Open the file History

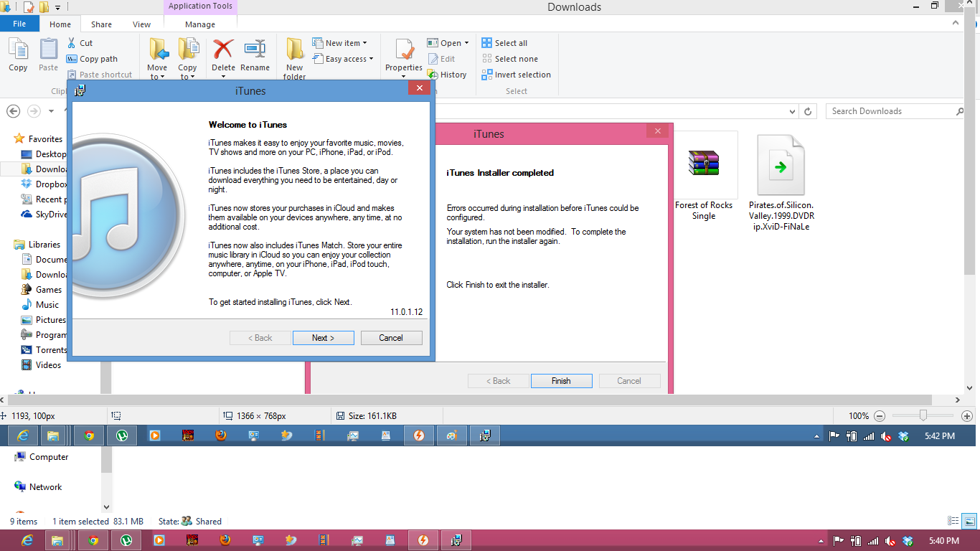coord(446,75)
